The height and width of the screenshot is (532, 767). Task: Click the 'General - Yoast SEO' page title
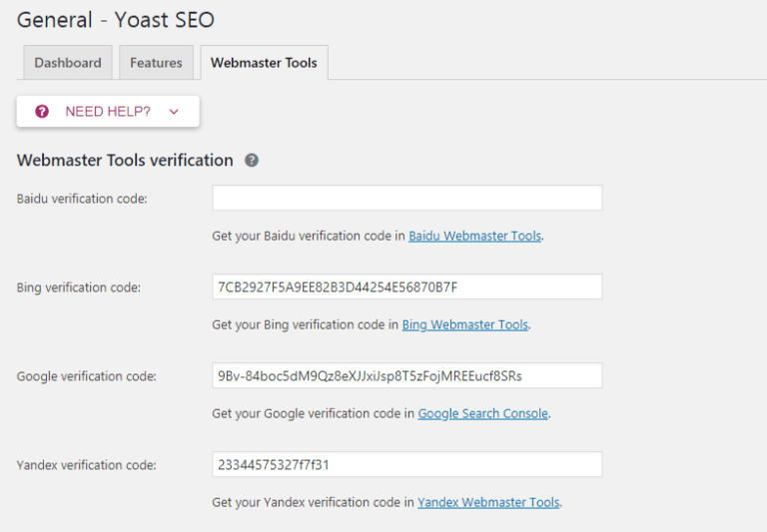tap(116, 20)
